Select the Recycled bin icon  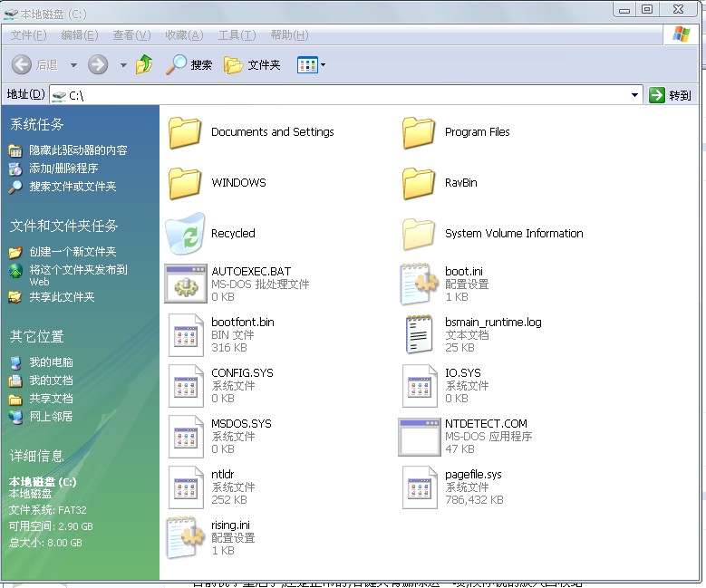click(186, 233)
